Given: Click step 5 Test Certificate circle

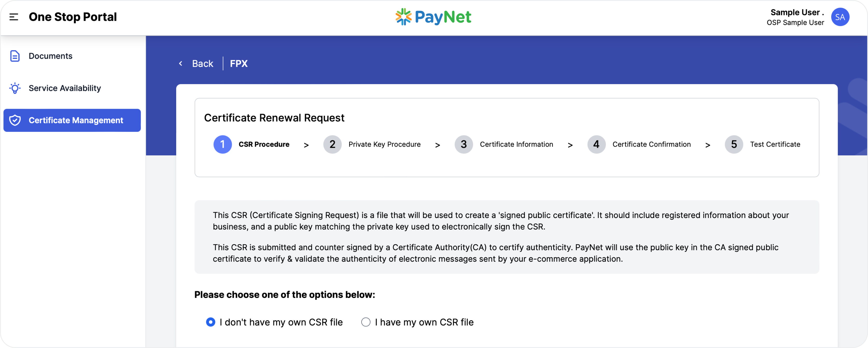Looking at the screenshot, I should point(734,144).
